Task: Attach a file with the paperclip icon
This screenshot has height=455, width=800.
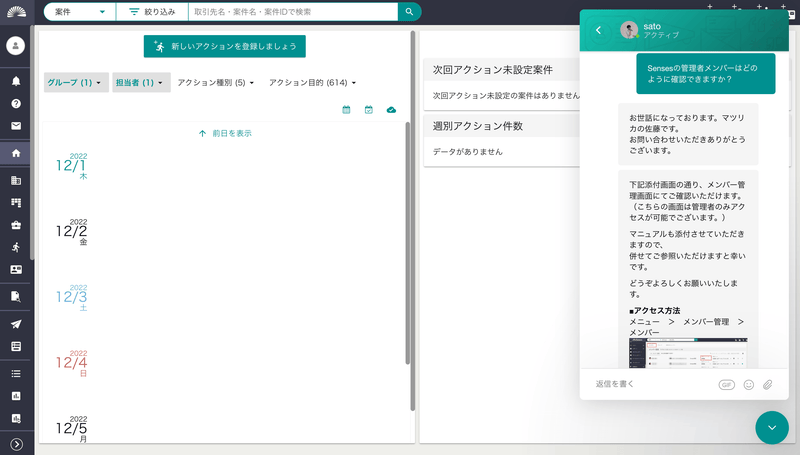Action: click(x=767, y=385)
